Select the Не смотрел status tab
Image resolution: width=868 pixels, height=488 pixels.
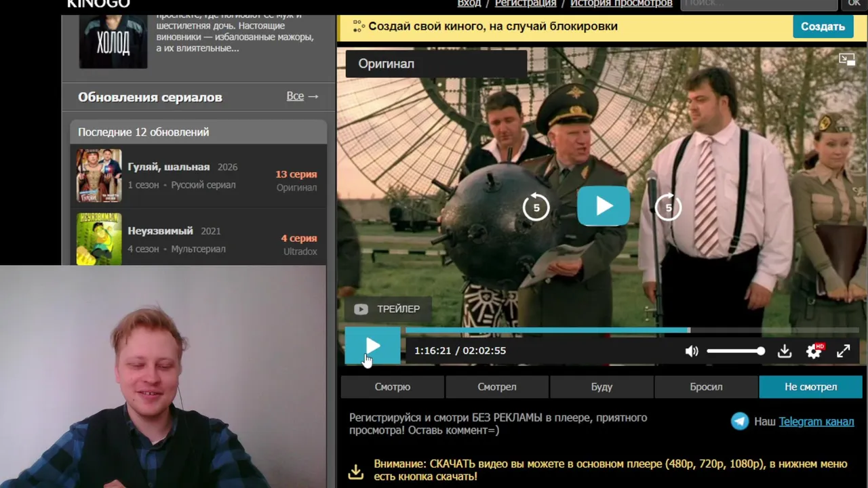811,387
